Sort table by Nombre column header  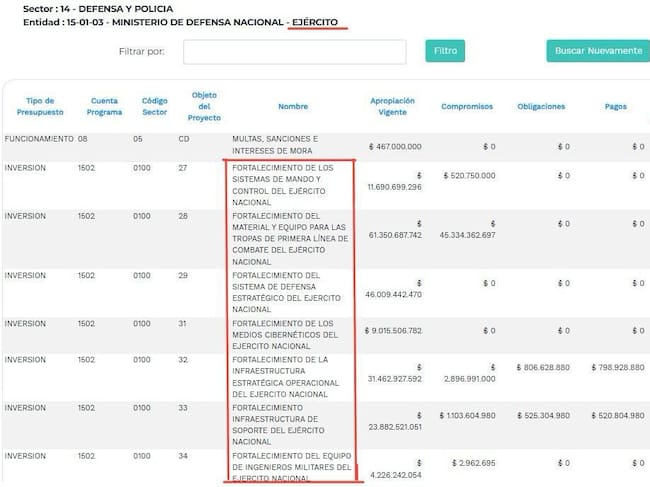[x=292, y=106]
